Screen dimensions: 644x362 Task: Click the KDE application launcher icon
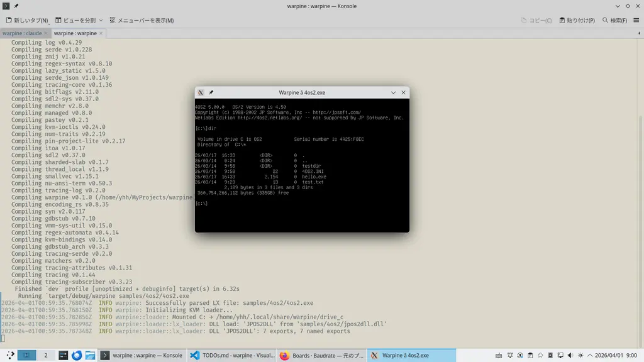(x=11, y=355)
